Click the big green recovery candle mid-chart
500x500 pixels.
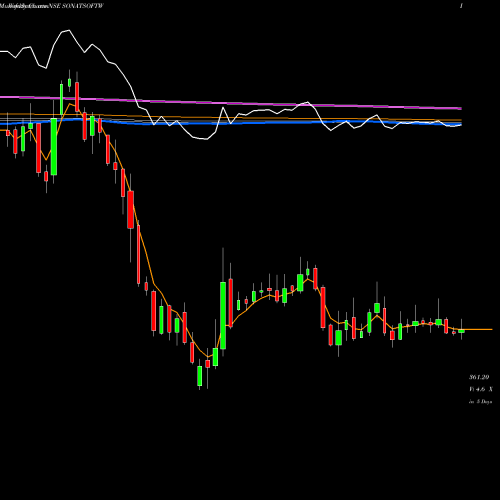(223, 315)
